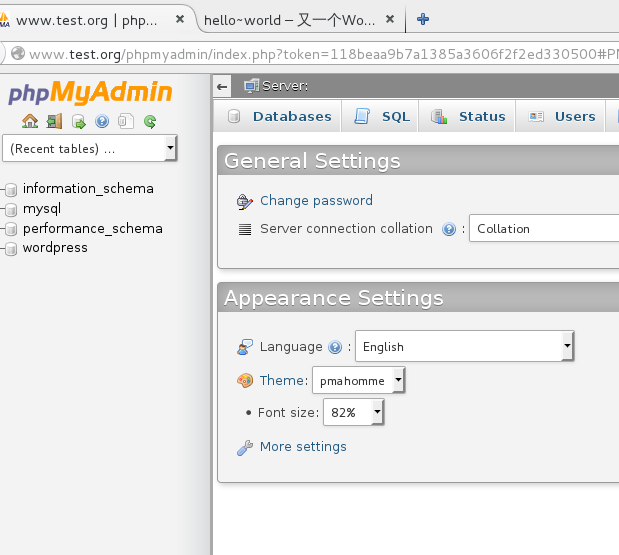This screenshot has width=619, height=555.
Task: Open the Font size dropdown showing 82%
Action: (353, 412)
